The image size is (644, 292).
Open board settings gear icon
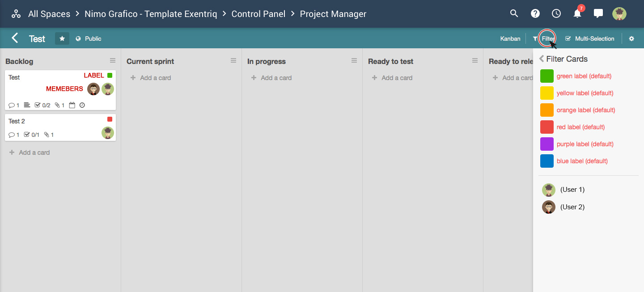(x=631, y=39)
